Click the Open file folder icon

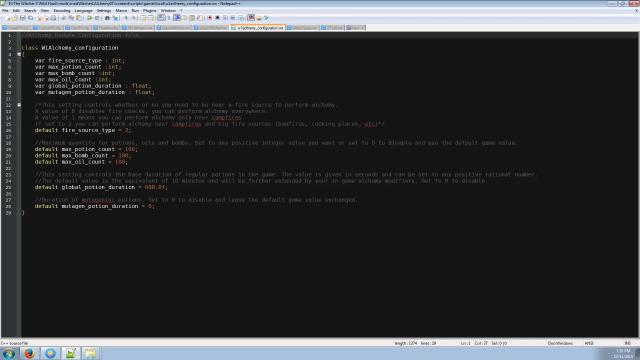click(15, 18)
